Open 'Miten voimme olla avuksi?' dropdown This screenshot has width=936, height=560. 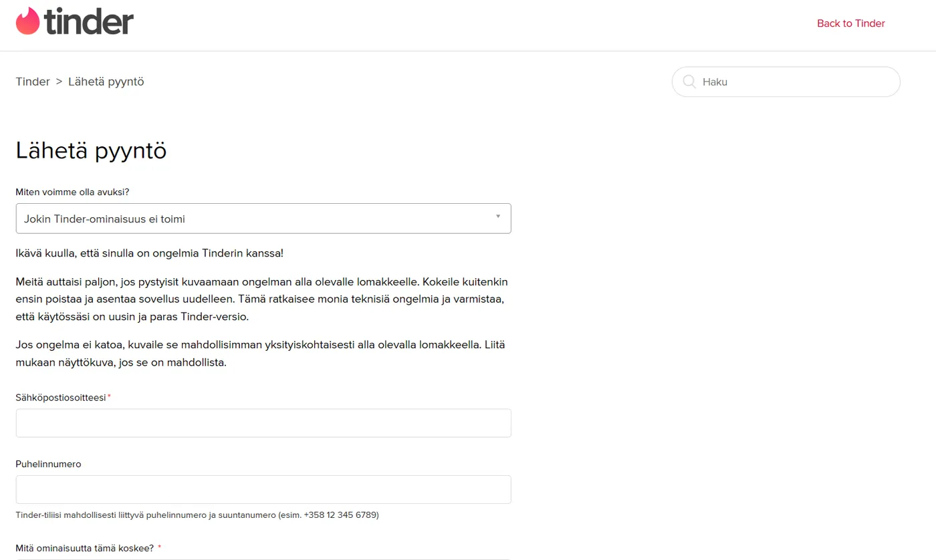[263, 219]
